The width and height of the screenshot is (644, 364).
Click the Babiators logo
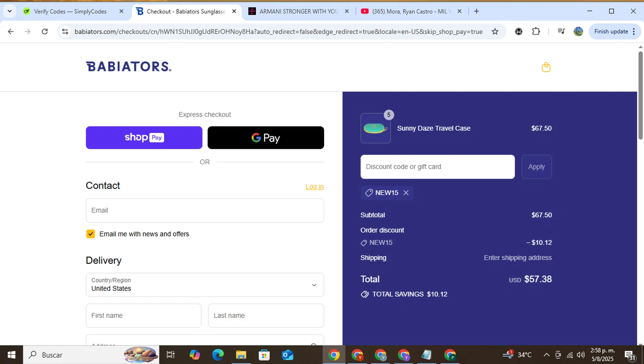click(129, 67)
